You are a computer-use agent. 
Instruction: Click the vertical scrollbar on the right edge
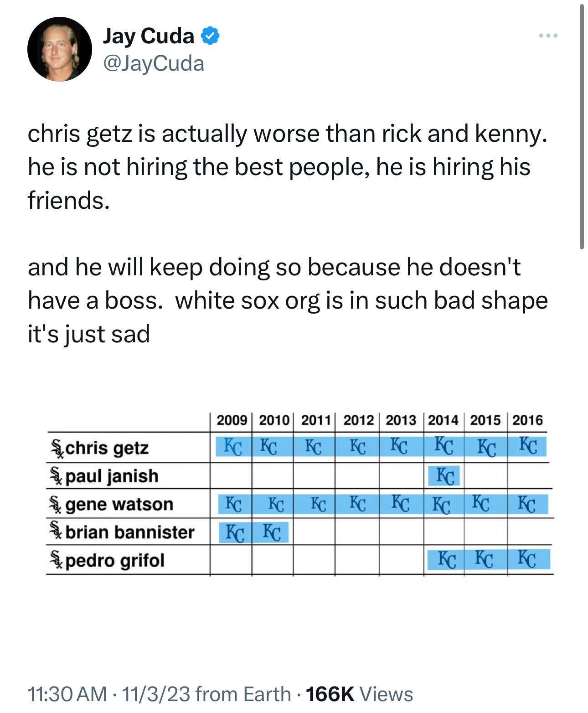[x=582, y=128]
